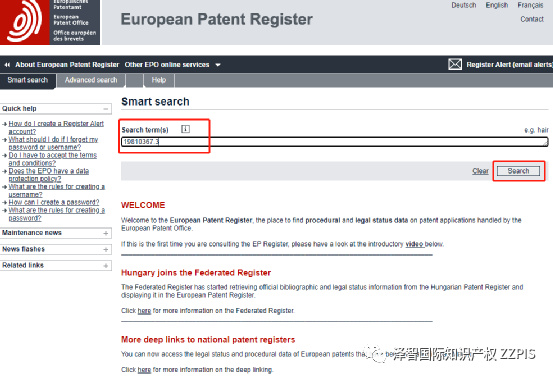The image size is (553, 379).
Task: Switch language to Deutsch
Action: point(463,5)
